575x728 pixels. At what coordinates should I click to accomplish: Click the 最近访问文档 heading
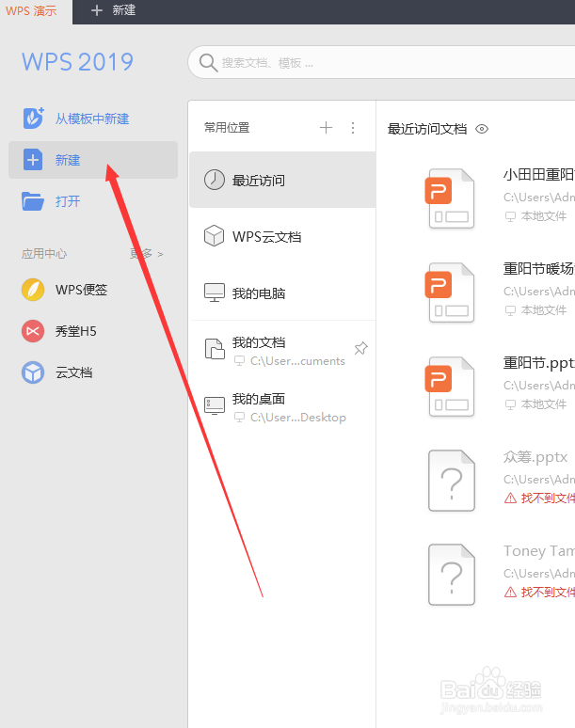click(427, 129)
